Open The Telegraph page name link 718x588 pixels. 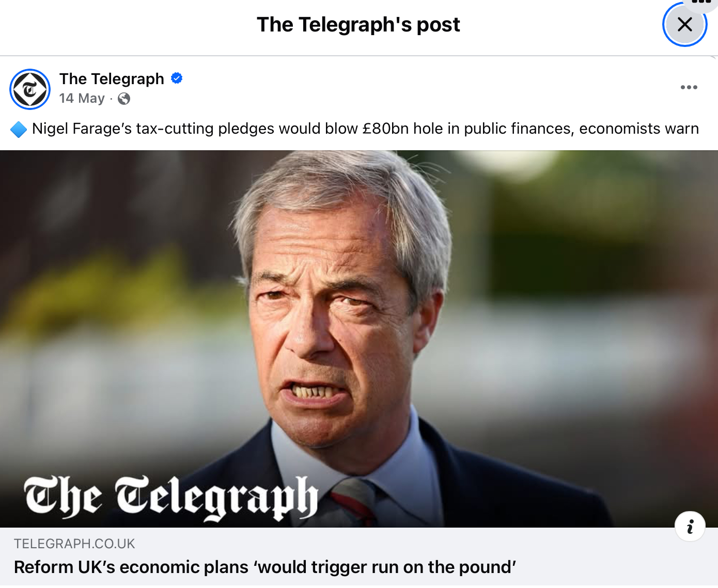coord(112,78)
